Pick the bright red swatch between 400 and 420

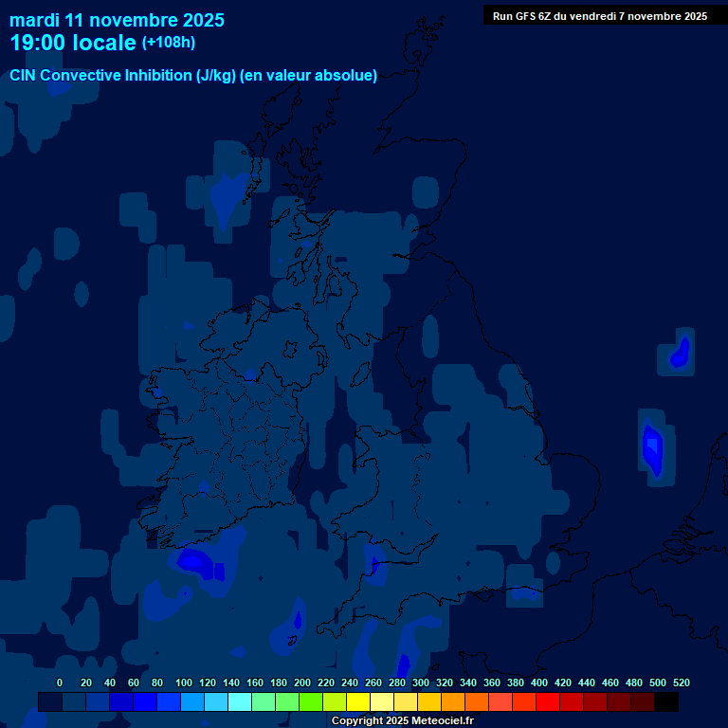[x=548, y=701]
